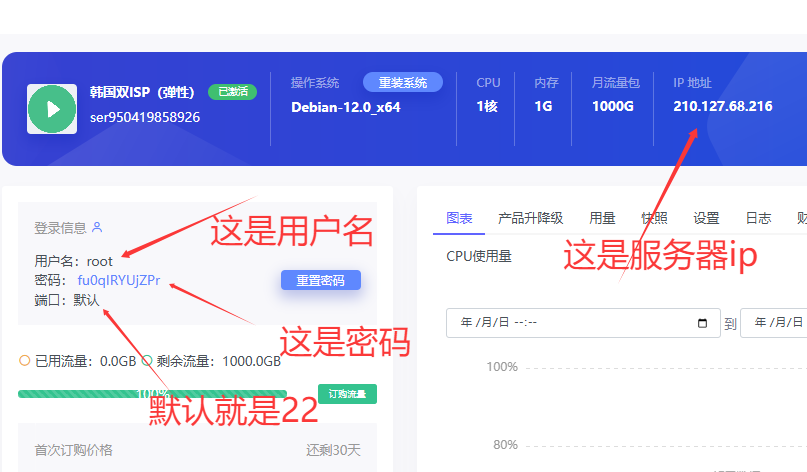The height and width of the screenshot is (472, 807).
Task: Click the password text fu0qIRYUjZPr
Action: [118, 281]
